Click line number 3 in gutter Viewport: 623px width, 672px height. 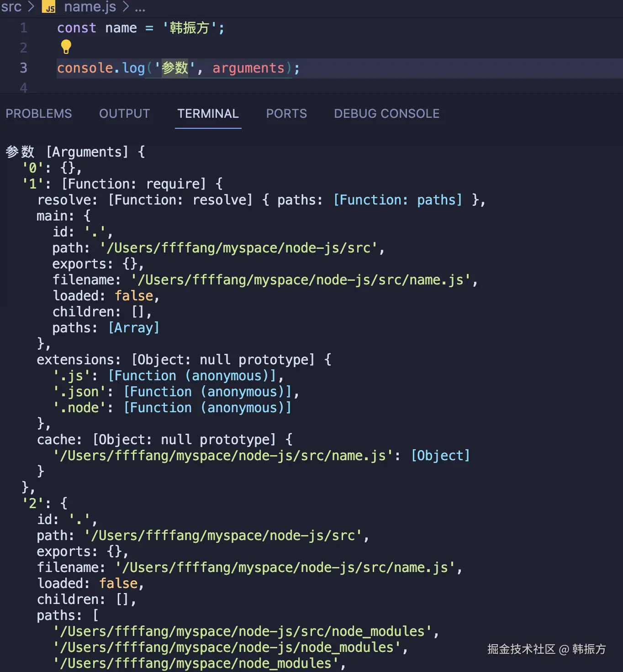(24, 68)
